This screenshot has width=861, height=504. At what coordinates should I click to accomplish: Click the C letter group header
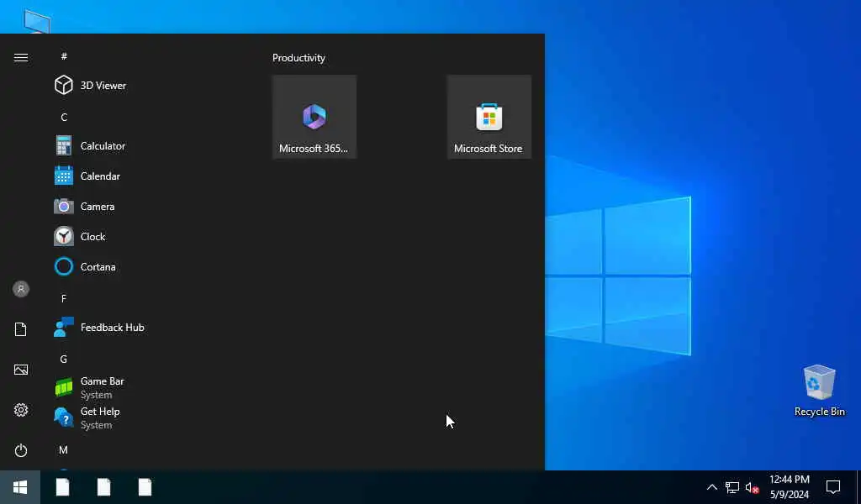click(x=64, y=117)
